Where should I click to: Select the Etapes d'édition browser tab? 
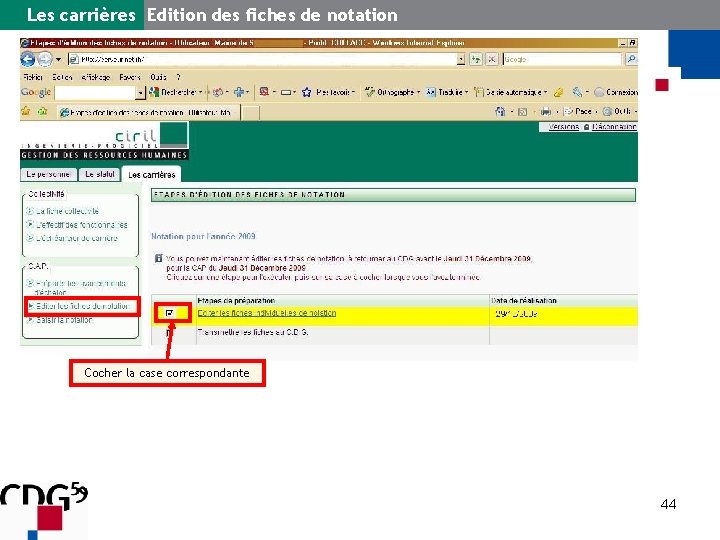pos(148,112)
